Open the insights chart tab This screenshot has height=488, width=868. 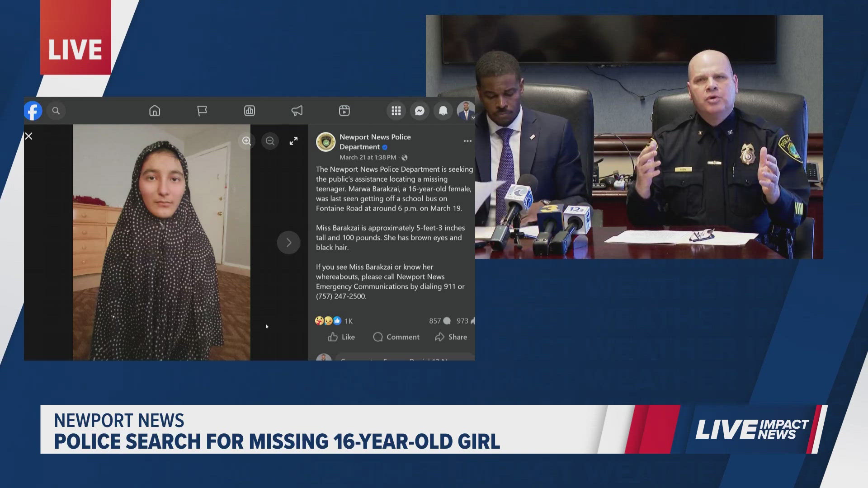250,111
